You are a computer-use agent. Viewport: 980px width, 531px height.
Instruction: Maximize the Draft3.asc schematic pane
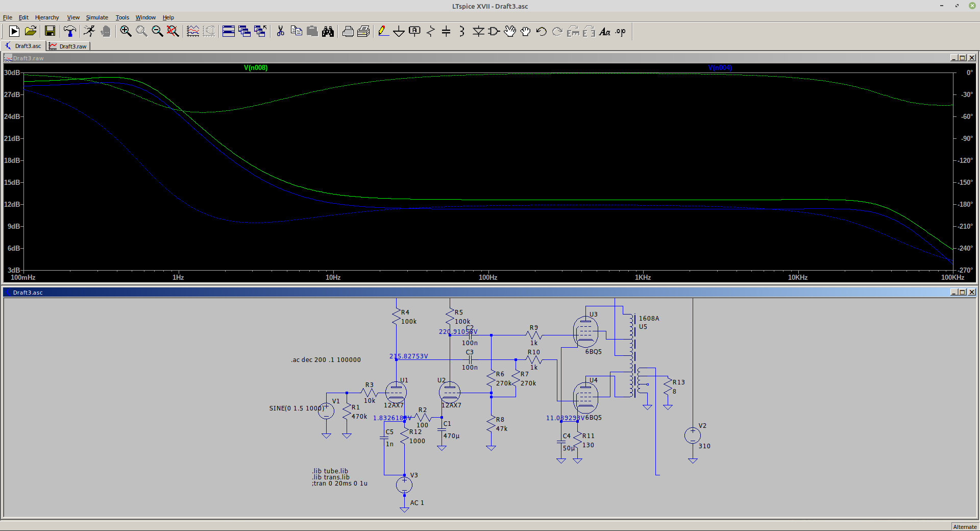click(963, 292)
